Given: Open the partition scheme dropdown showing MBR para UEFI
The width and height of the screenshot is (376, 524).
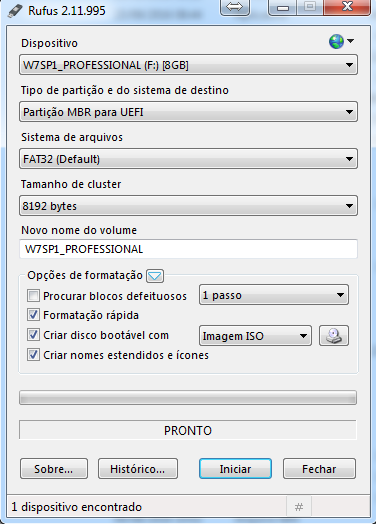Looking at the screenshot, I should 188,112.
